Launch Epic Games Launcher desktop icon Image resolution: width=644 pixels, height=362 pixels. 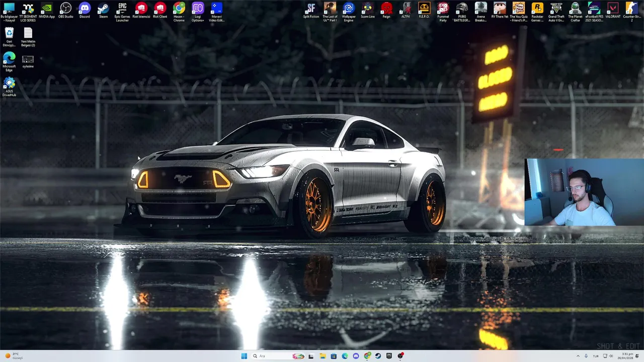click(x=122, y=12)
